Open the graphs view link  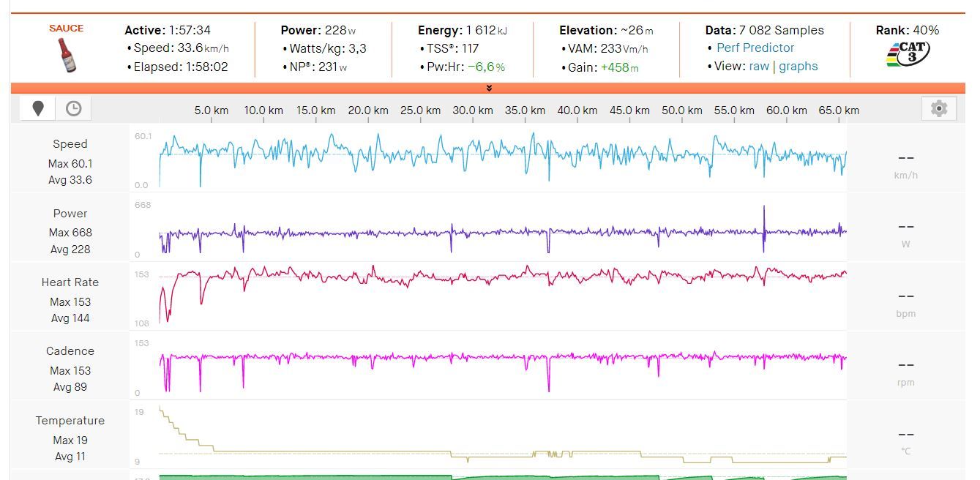(798, 66)
